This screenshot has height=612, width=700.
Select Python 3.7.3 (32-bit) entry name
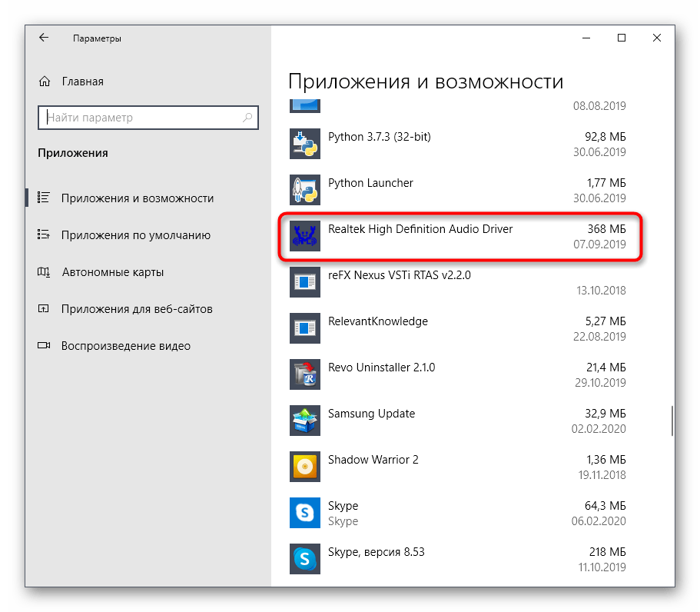pyautogui.click(x=380, y=137)
